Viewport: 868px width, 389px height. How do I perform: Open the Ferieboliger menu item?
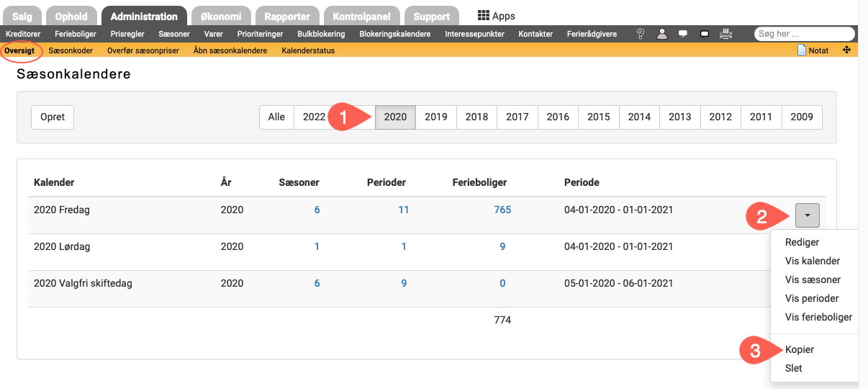[x=76, y=34]
